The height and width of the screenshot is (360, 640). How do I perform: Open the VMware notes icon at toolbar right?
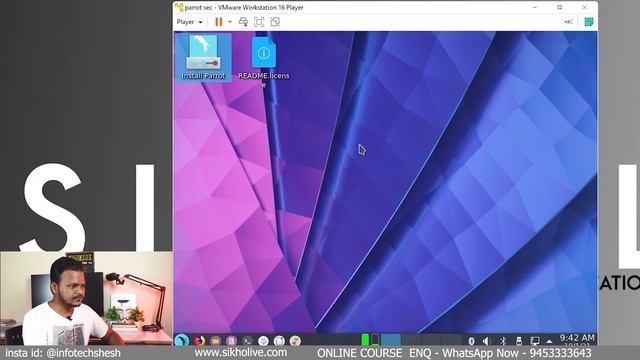tap(589, 22)
